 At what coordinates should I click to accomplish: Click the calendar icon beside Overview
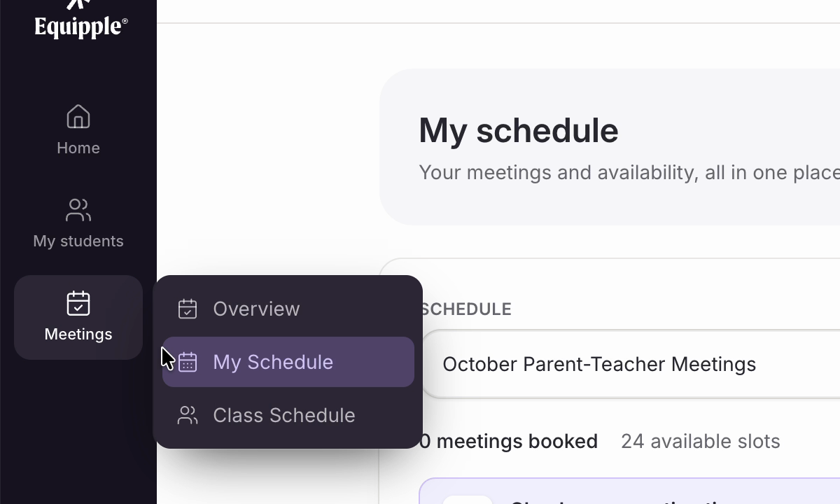coord(188,309)
